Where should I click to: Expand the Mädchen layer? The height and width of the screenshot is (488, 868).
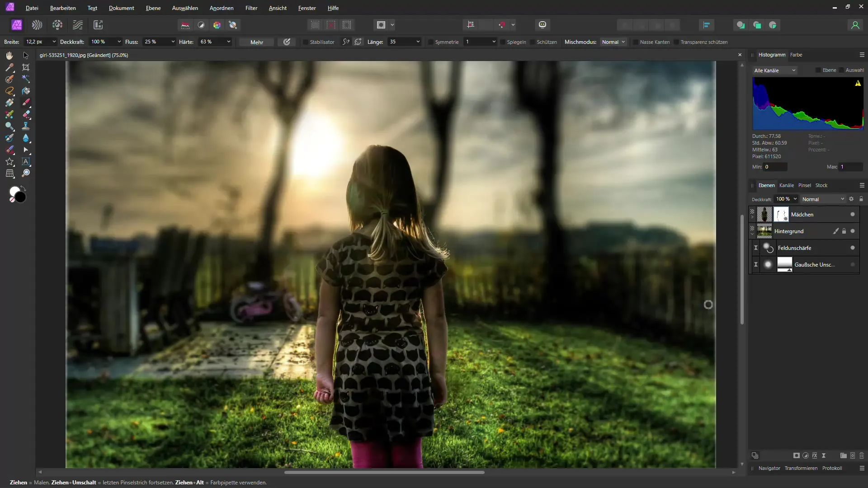click(752, 217)
